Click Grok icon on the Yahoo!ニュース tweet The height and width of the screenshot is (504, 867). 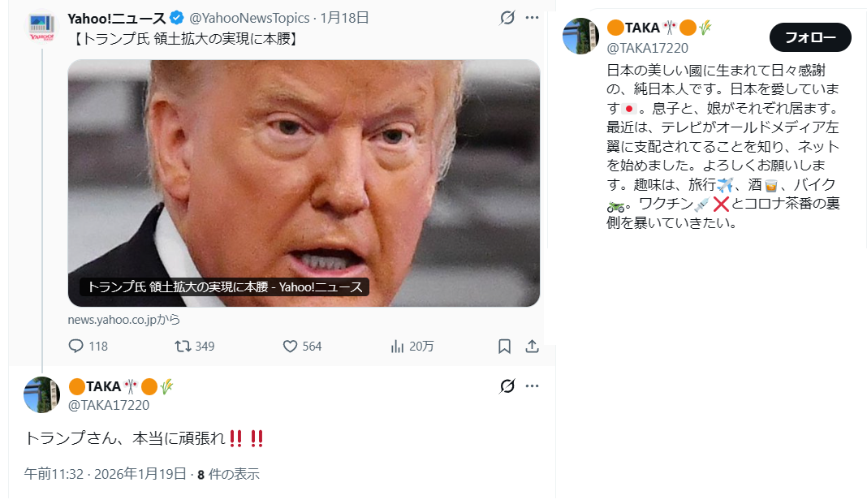[x=507, y=18]
